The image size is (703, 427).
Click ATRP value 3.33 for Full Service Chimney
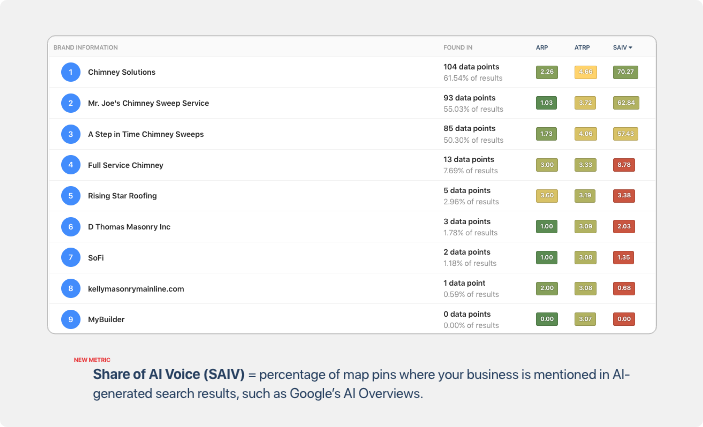pos(586,165)
